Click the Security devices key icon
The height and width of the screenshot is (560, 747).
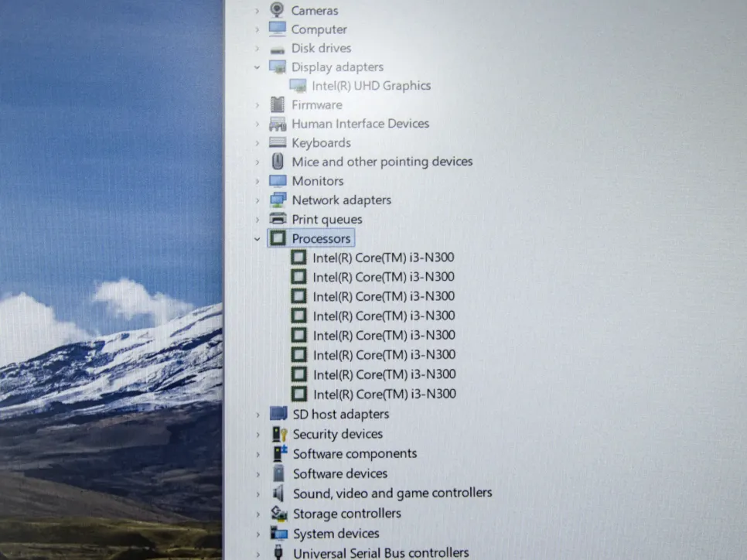[x=279, y=434]
